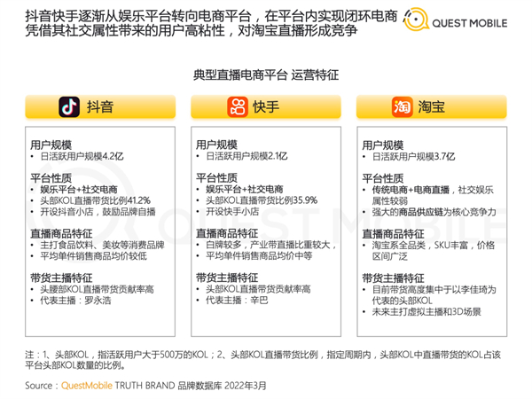Select the 快手 header label
The width and height of the screenshot is (532, 399).
point(266,107)
